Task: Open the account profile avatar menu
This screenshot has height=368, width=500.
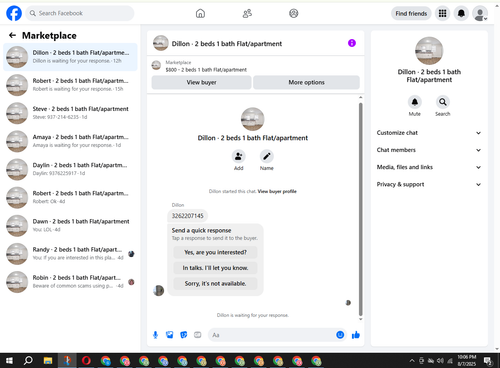Action: point(480,14)
